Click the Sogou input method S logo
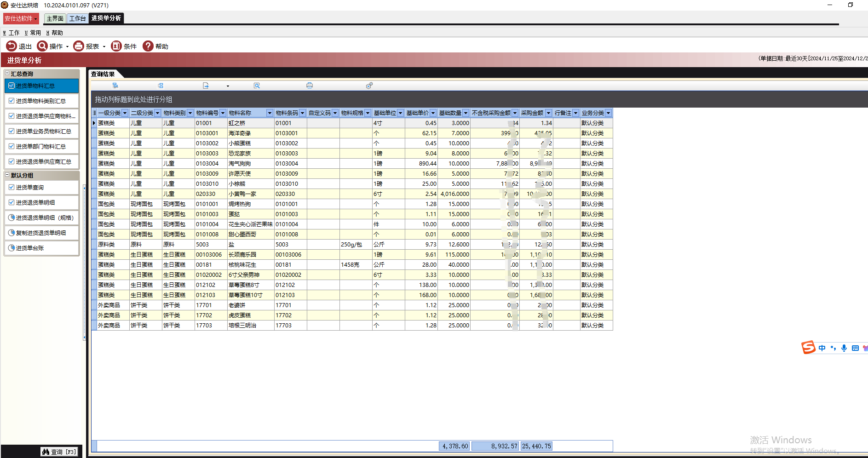 [808, 348]
